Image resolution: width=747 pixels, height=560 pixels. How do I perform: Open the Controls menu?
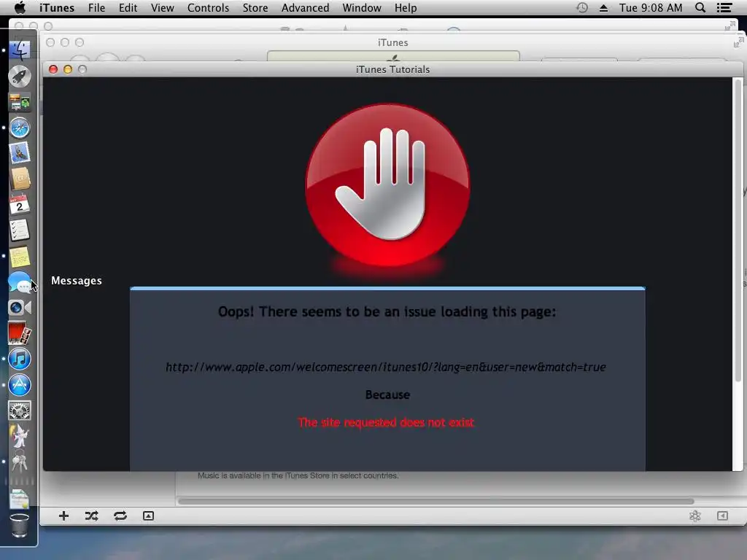tap(208, 8)
